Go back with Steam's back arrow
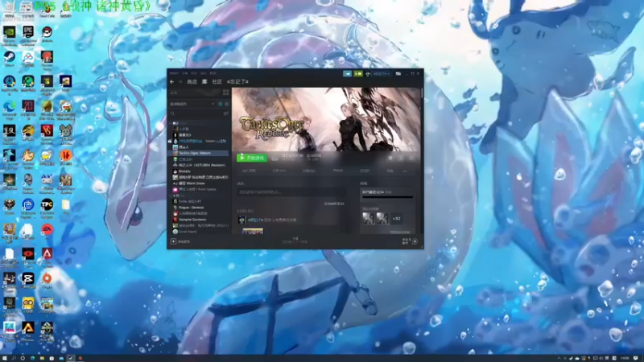644x362 pixels. (x=171, y=82)
